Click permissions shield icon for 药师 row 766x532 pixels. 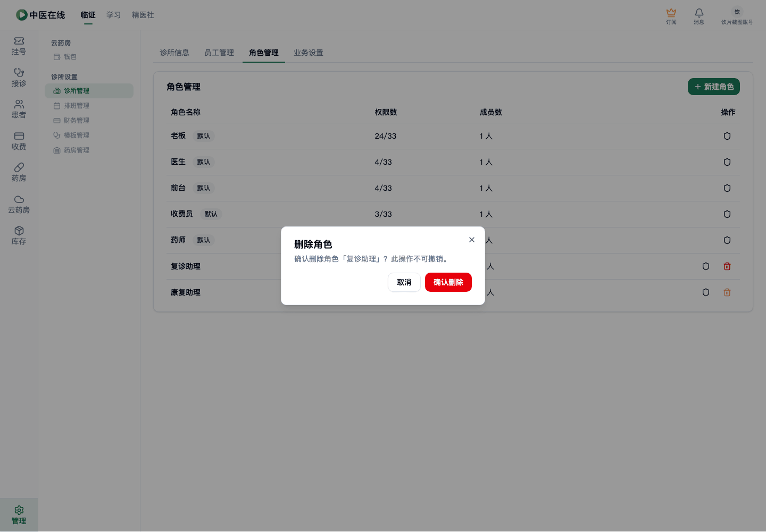[x=727, y=240]
